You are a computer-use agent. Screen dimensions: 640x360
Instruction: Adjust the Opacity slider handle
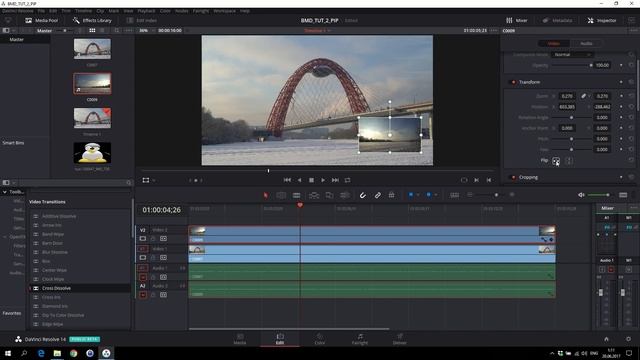tap(591, 65)
